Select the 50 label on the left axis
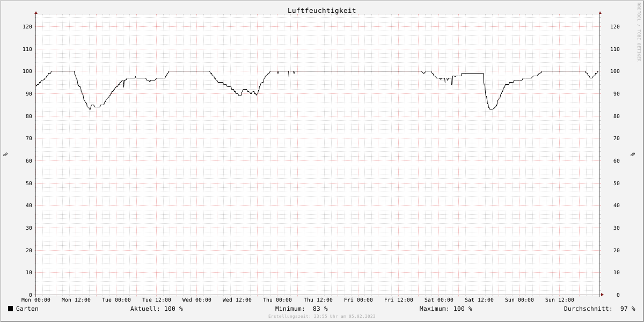This screenshot has width=644, height=322. click(x=28, y=184)
